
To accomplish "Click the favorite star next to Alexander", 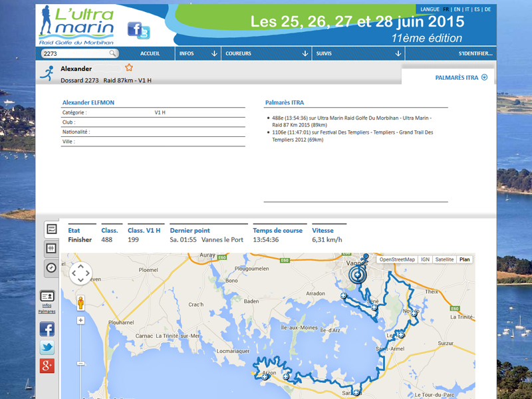I will tap(129, 68).
